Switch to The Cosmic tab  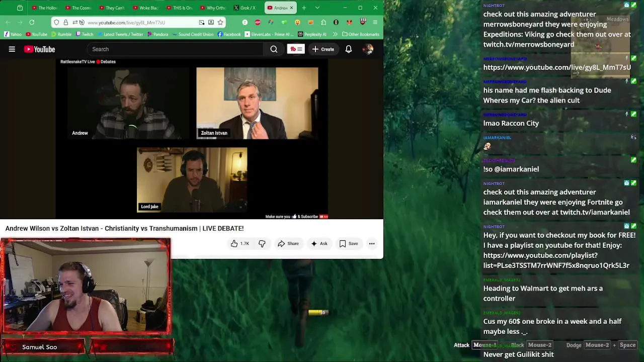point(78,8)
